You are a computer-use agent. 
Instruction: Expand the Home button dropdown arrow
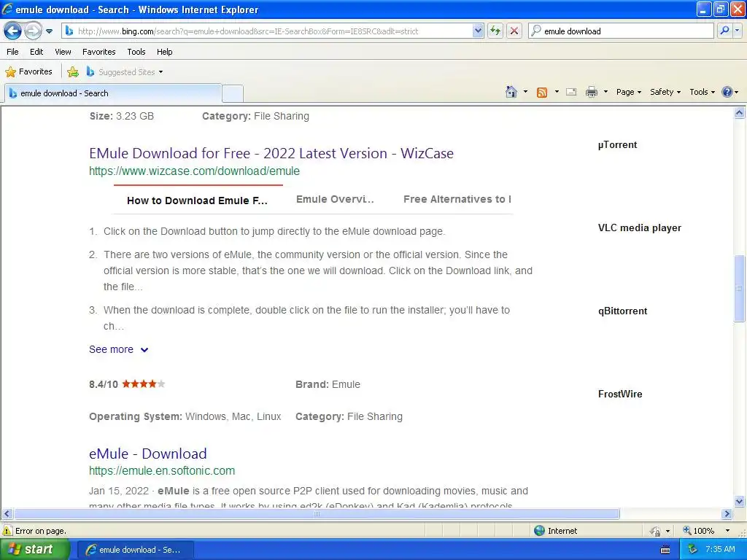click(x=525, y=92)
